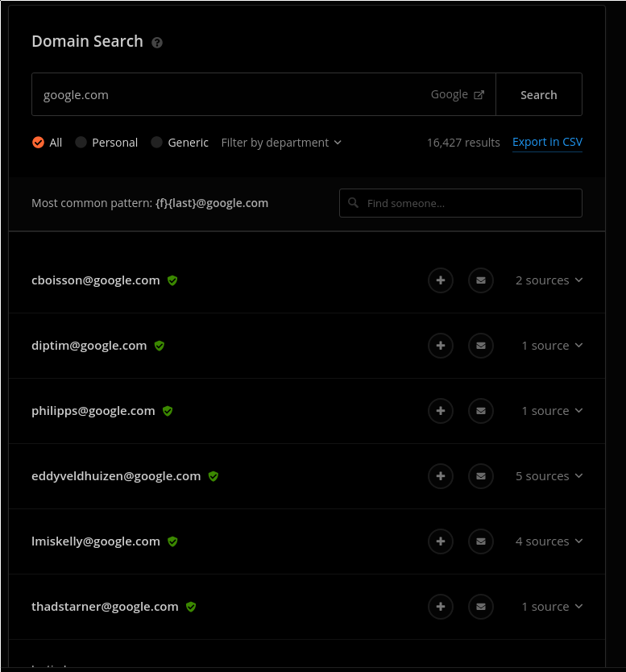
Task: Select email diptim@google.com text
Action: point(89,346)
